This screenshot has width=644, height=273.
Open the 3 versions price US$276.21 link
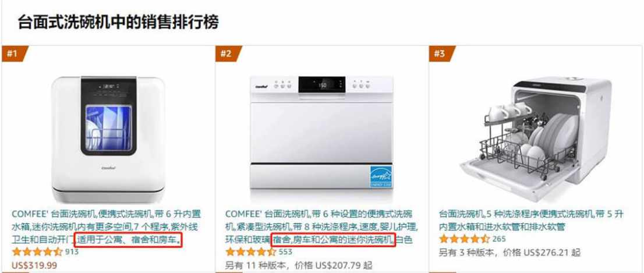(x=509, y=253)
